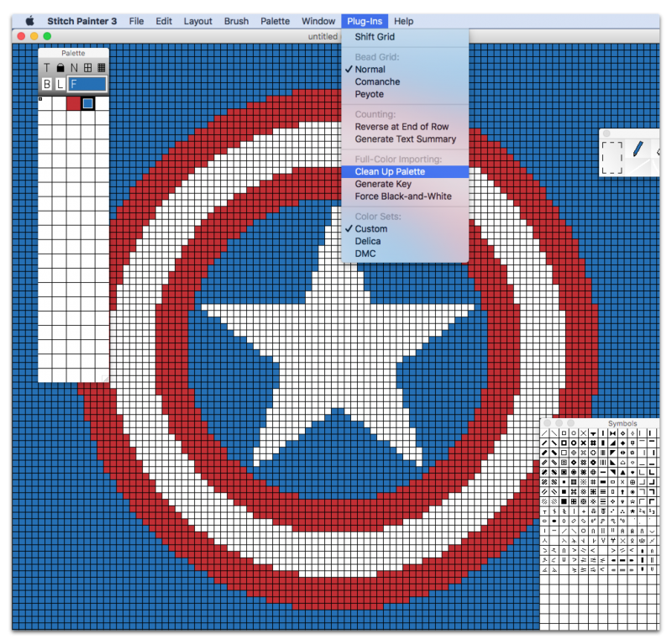Choose Force Black-and-White
This screenshot has width=672, height=644.
(x=405, y=196)
